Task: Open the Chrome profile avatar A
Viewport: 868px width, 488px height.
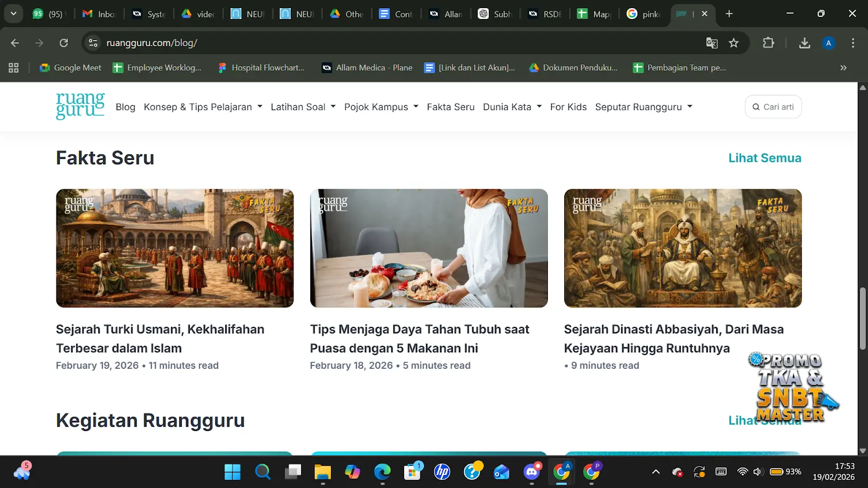Action: pos(828,43)
